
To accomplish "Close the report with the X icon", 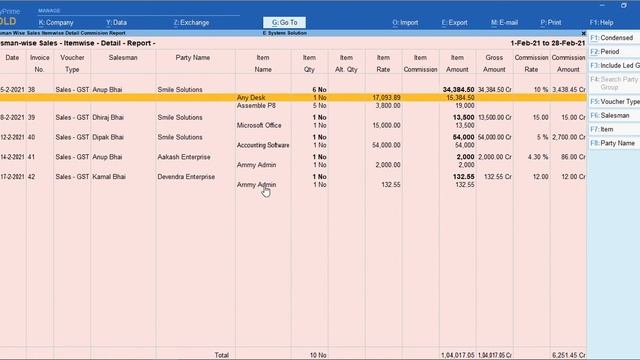I will (x=583, y=33).
